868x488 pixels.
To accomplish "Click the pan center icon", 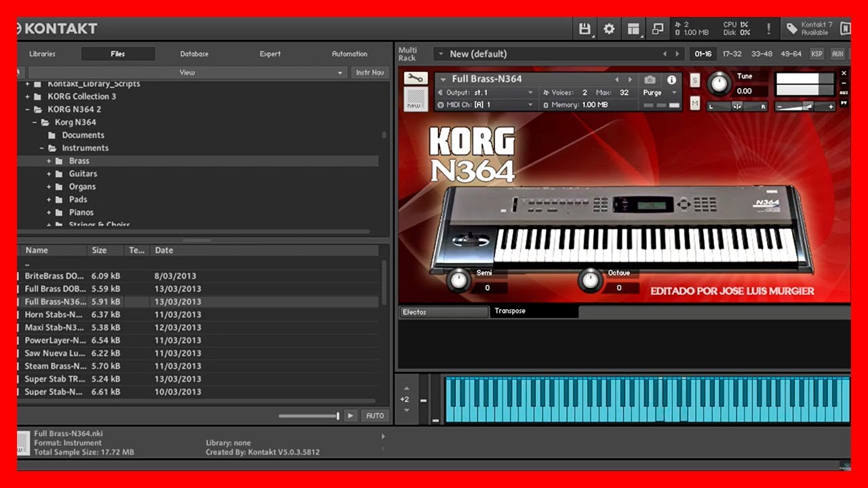I will coord(737,106).
